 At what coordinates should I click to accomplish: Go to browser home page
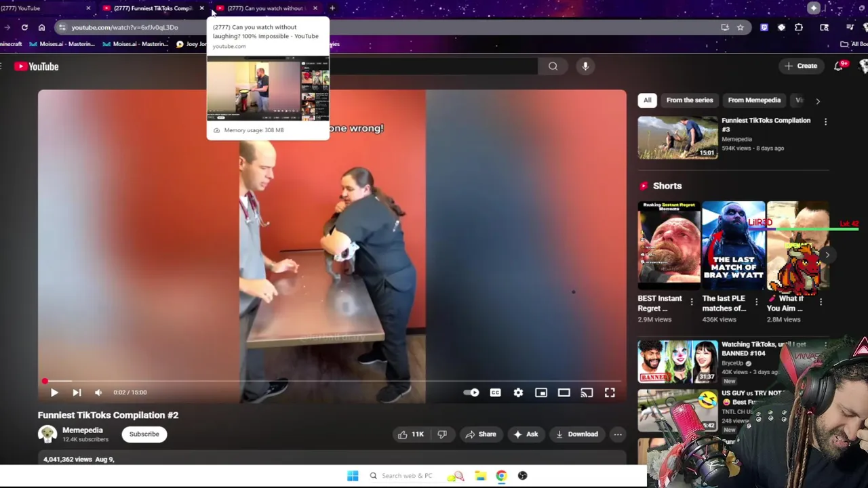(41, 27)
